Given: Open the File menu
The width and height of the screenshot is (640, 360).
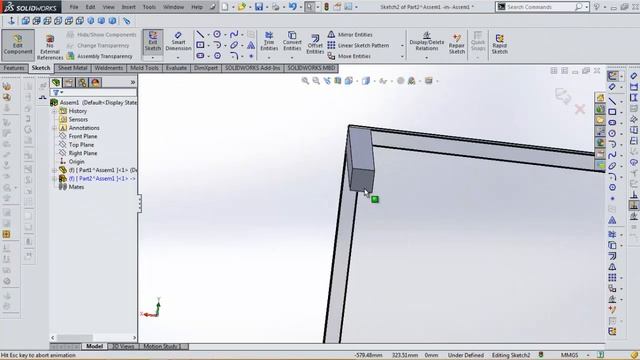Looking at the screenshot, I should (74, 7).
